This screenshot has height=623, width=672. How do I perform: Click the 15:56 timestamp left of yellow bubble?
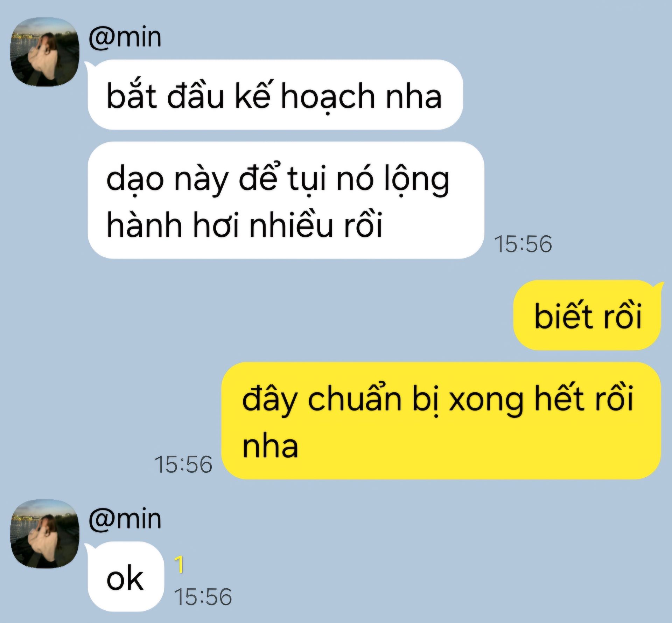[x=183, y=465]
